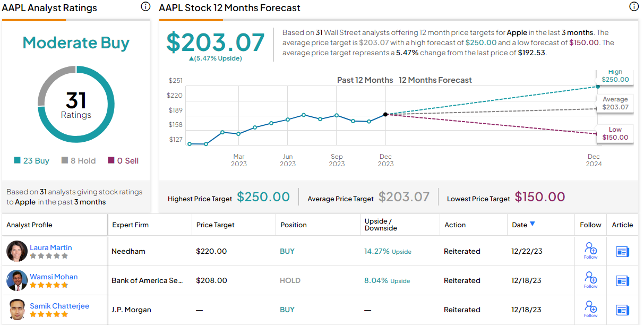Click the High $250.00 forecast label

click(x=615, y=76)
